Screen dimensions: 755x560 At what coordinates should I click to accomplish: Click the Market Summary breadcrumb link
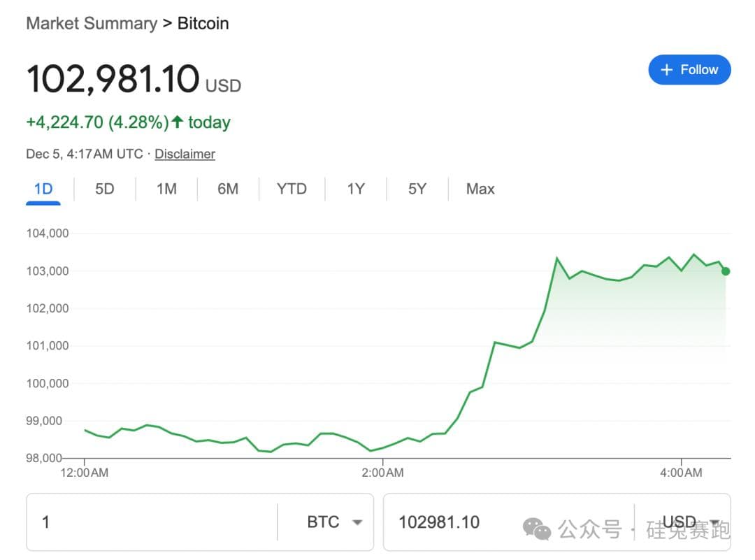click(x=92, y=23)
